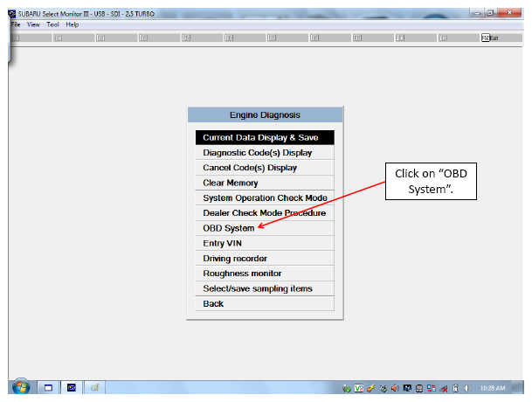Click the battery power tray icon
This screenshot has height=402, width=532.
pyautogui.click(x=456, y=388)
